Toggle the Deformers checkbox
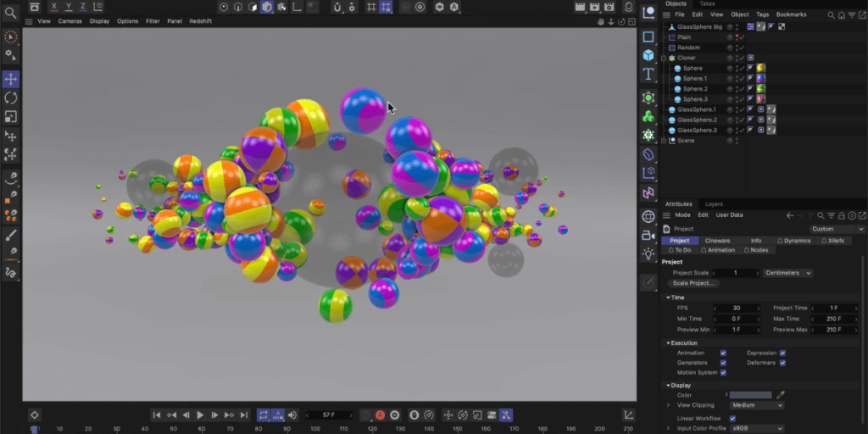868x434 pixels. [782, 363]
